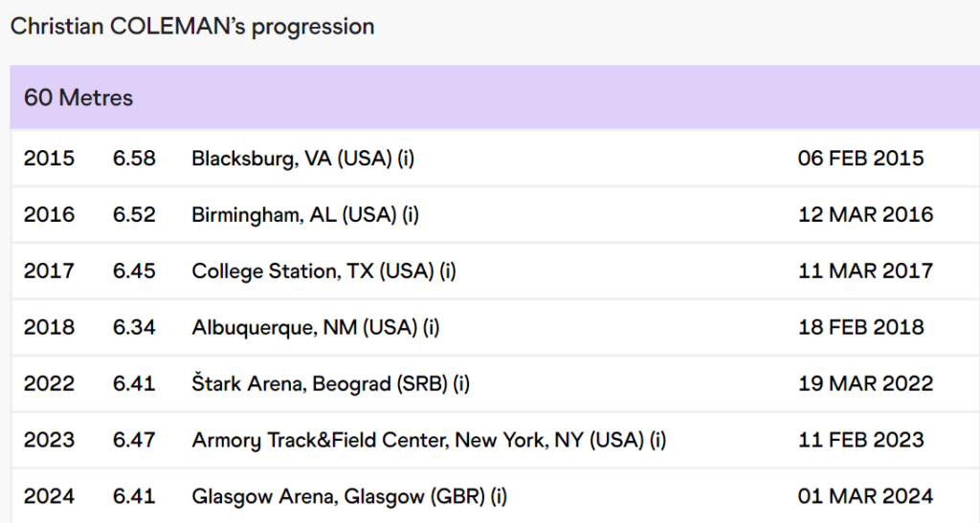Select the 2016 season year cell

[49, 215]
